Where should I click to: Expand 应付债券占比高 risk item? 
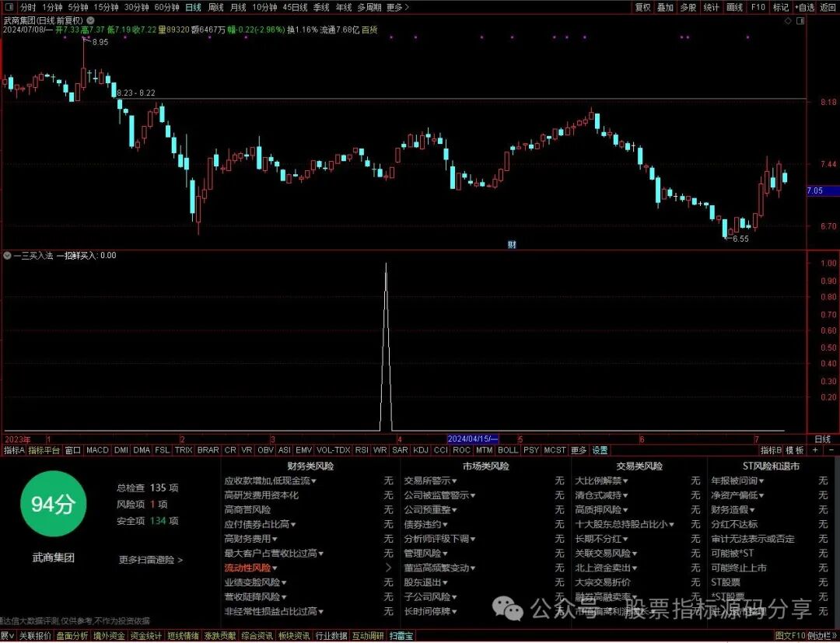point(260,524)
